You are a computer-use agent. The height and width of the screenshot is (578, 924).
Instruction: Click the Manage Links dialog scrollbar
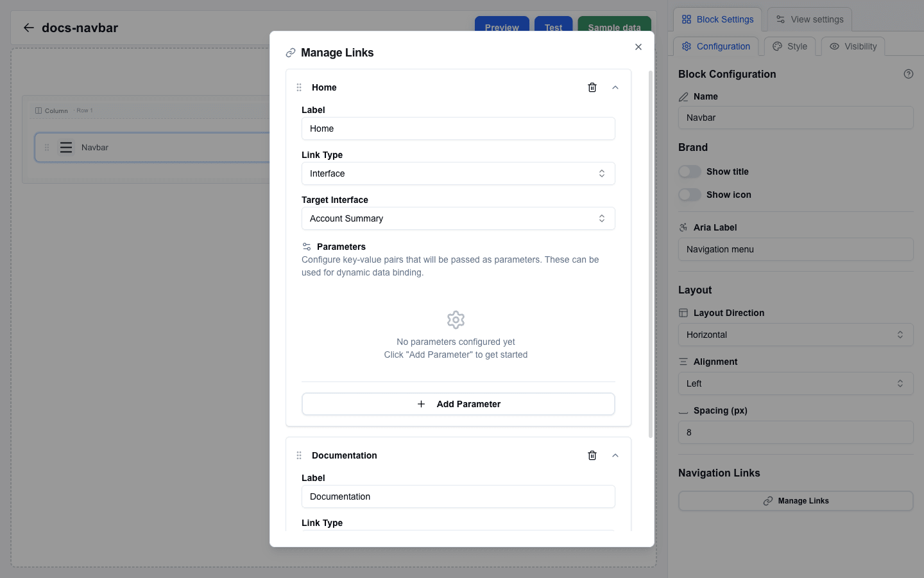(x=651, y=254)
